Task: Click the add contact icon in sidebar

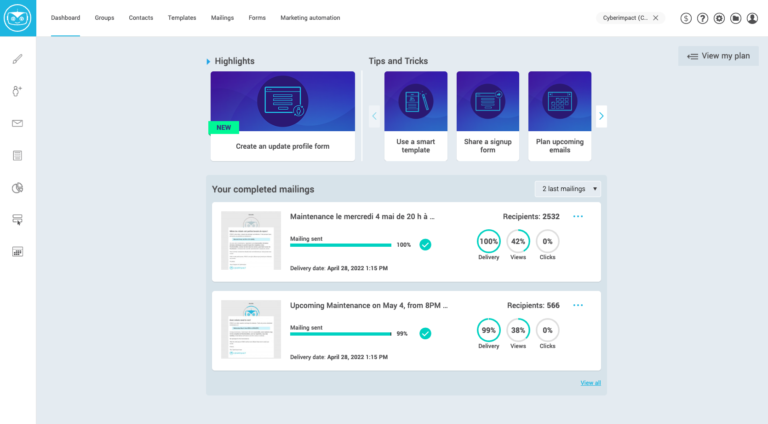Action: click(17, 91)
